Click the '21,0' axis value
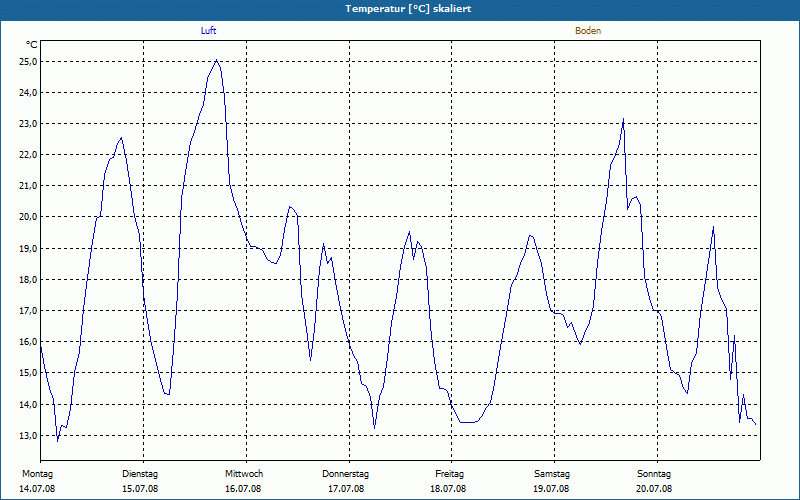The width and height of the screenshot is (800, 500). 29,186
